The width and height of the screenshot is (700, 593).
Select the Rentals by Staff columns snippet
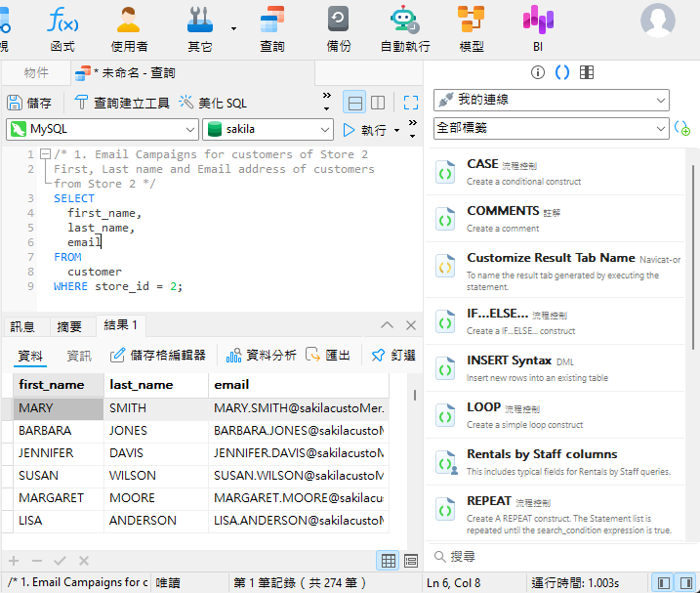(x=556, y=462)
